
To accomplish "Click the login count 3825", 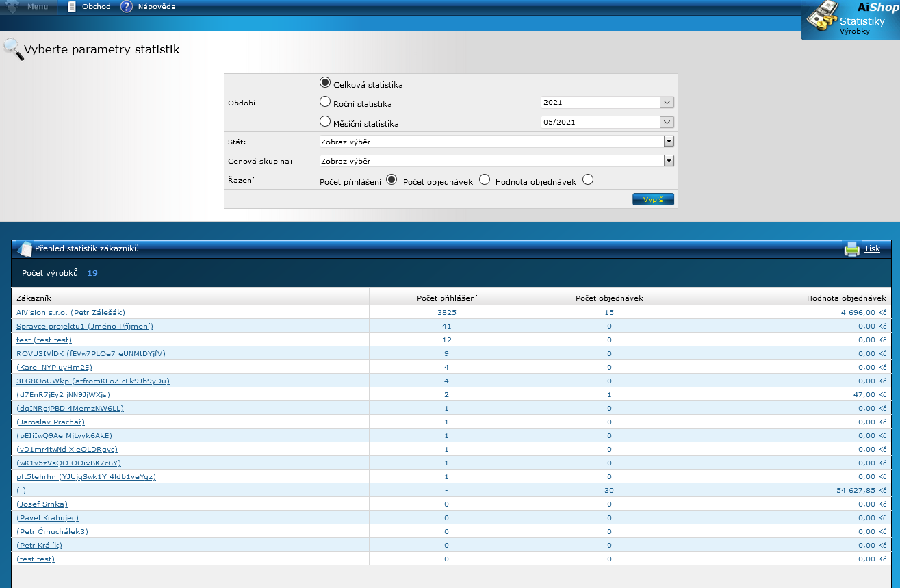I will pos(447,312).
